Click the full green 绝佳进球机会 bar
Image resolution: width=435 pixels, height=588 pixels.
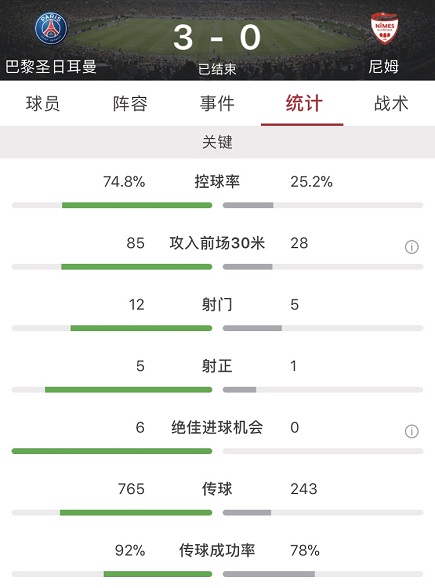click(112, 451)
